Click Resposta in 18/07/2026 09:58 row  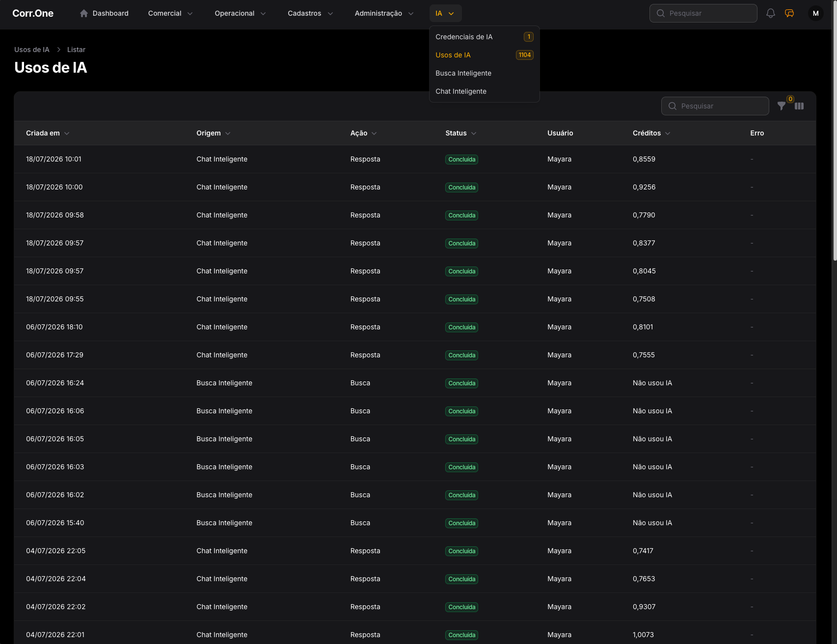(x=365, y=215)
